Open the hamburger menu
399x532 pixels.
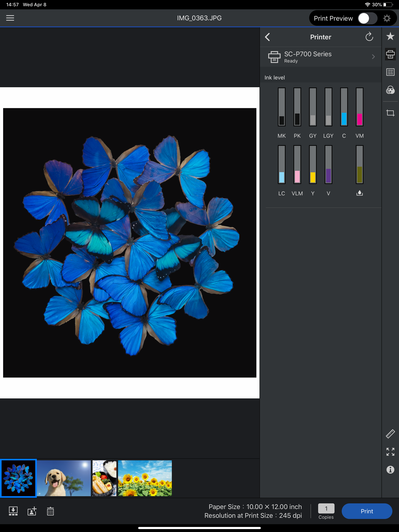tap(10, 18)
